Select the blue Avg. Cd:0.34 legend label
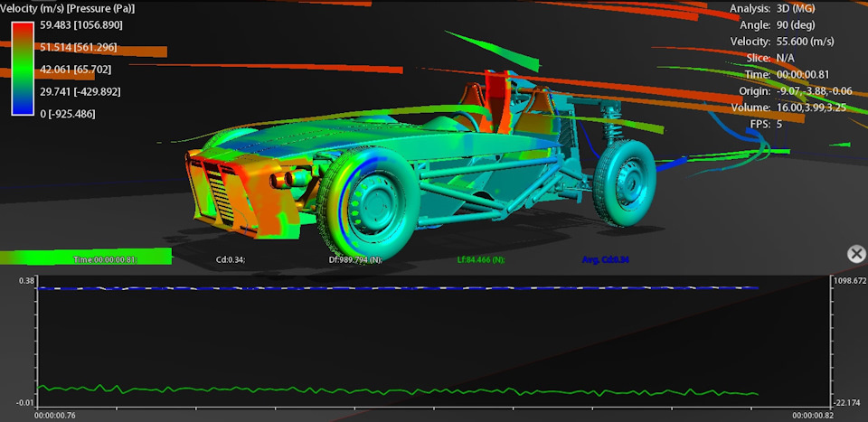Image resolution: width=868 pixels, height=422 pixels. coord(606,259)
